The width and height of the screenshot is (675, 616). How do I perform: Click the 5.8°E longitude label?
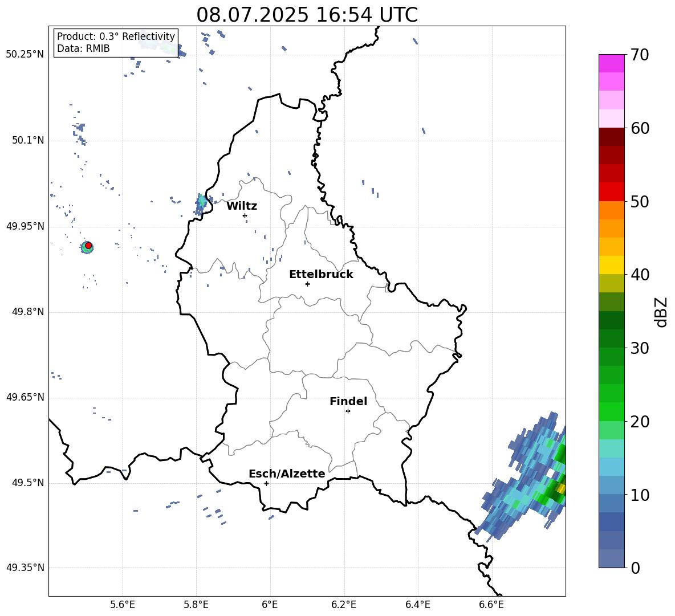tap(196, 605)
